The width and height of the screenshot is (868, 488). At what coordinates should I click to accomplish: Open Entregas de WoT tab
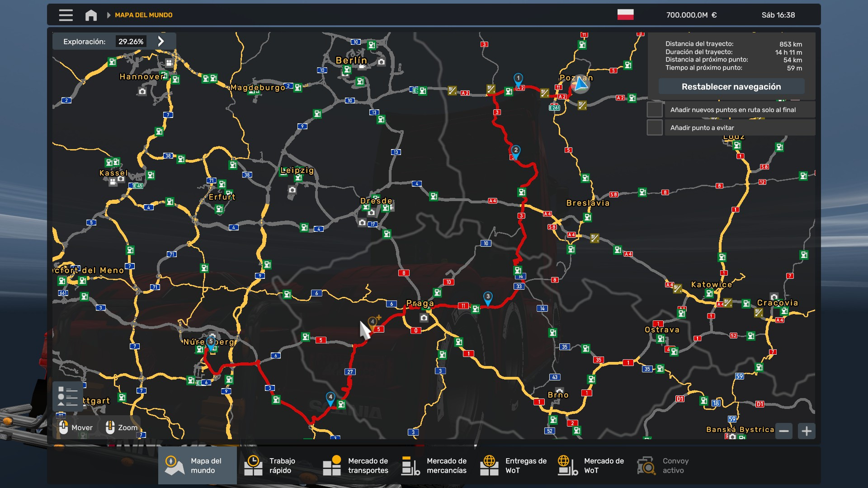point(513,465)
